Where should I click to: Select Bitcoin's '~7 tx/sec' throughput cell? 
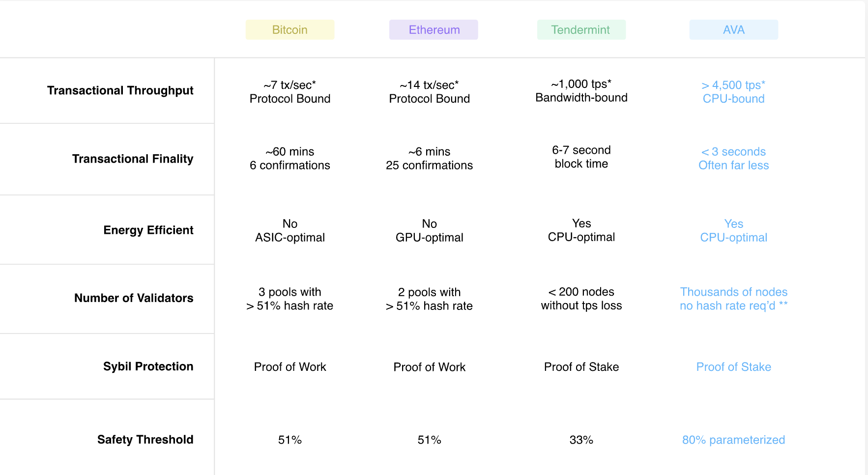pos(290,92)
